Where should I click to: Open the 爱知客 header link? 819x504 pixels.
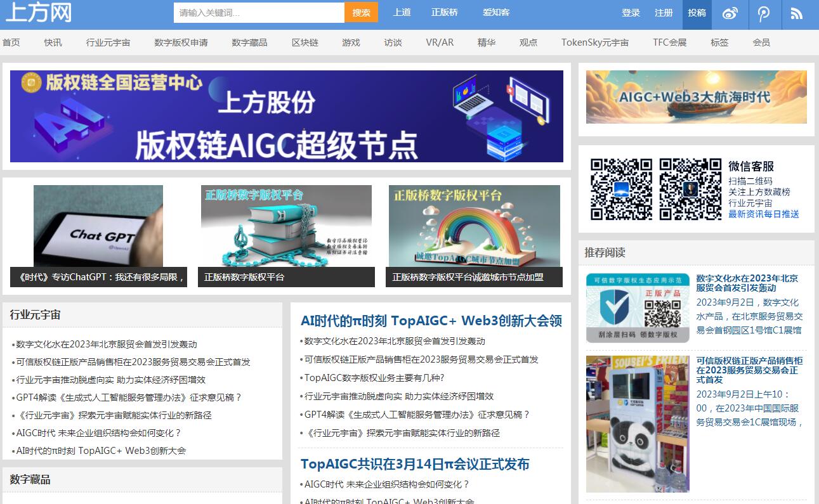coord(496,12)
